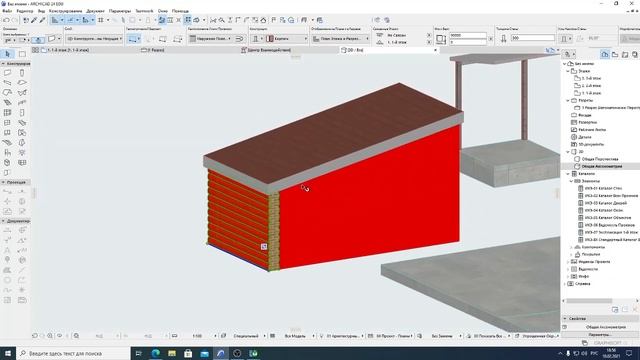Viewport: 640px width, 360px height.
Task: Click the undo-view arrow in the bottom bar
Action: coord(35,336)
